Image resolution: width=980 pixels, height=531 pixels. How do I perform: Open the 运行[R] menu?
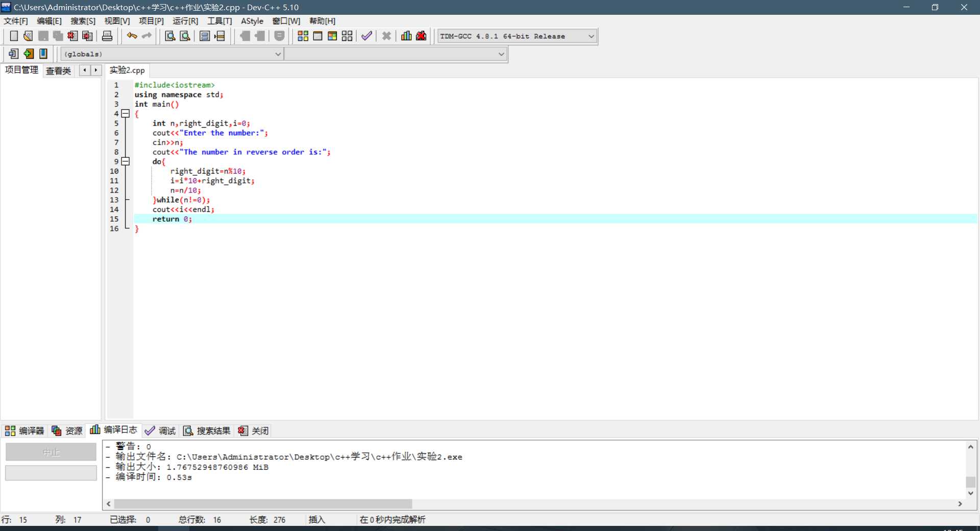pyautogui.click(x=185, y=21)
